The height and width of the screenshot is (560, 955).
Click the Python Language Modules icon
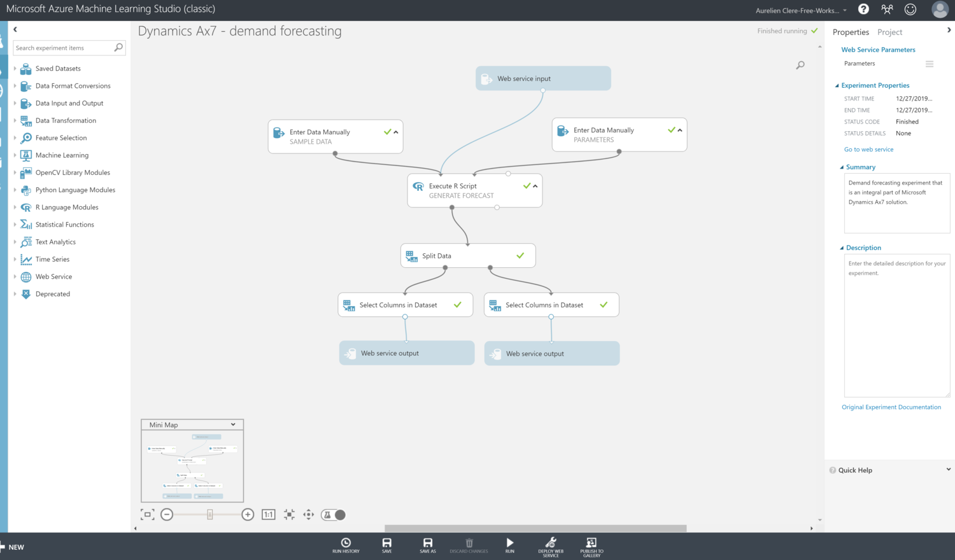pyautogui.click(x=26, y=190)
